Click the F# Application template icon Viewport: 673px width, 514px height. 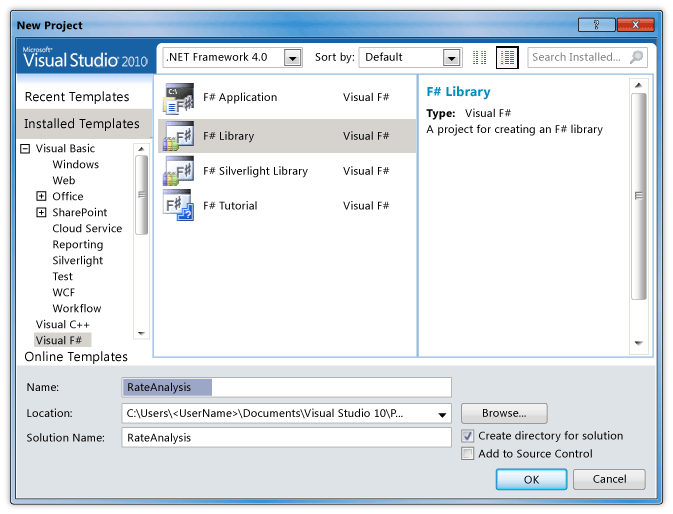178,98
